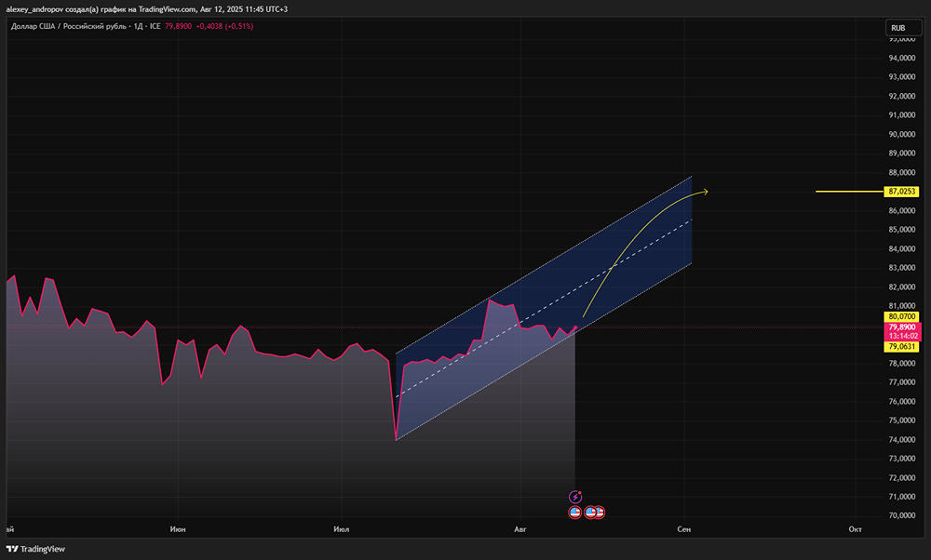Click the yellow 79,0631 price label

coord(902,346)
